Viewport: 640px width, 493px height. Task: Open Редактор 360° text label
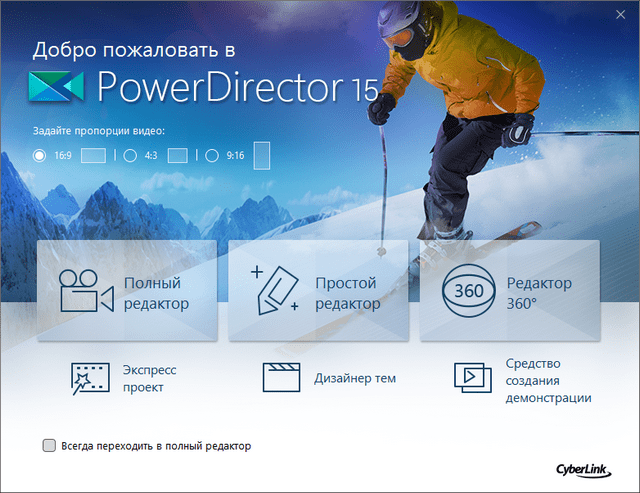[x=539, y=292]
